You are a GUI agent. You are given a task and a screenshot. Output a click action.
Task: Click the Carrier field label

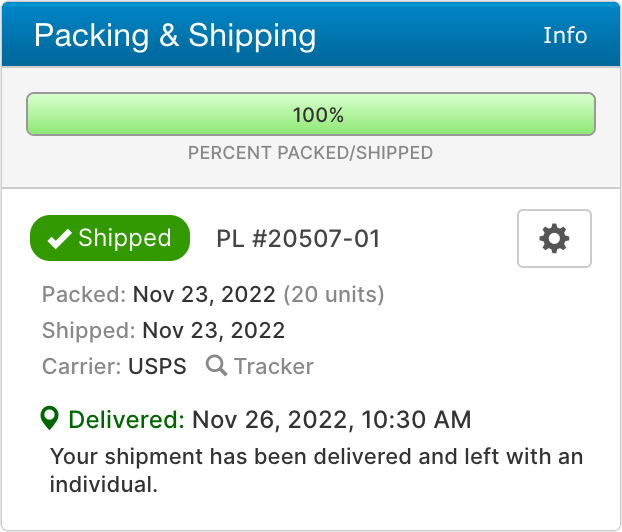pyautogui.click(x=81, y=366)
